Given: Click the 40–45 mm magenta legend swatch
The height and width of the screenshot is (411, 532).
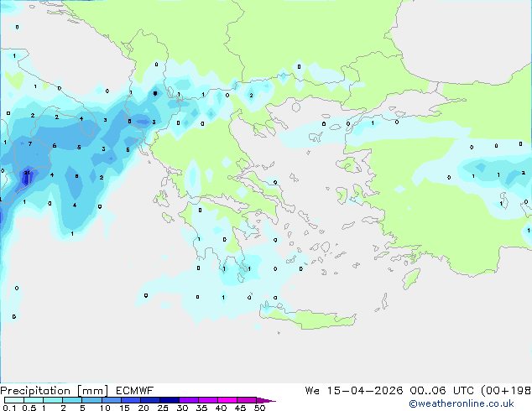Looking at the screenshot, I should [x=227, y=400].
